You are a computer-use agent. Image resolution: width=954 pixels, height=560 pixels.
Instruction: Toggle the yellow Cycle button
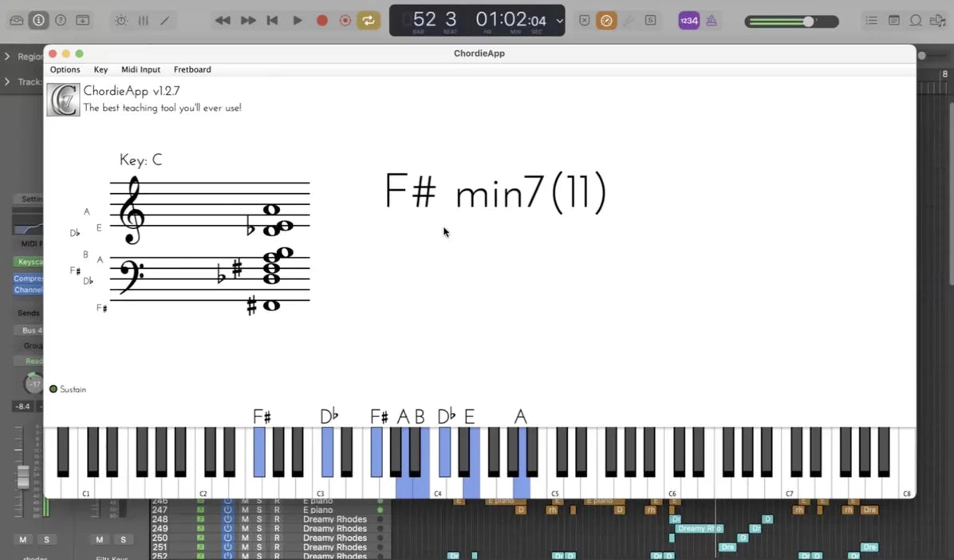click(x=368, y=21)
